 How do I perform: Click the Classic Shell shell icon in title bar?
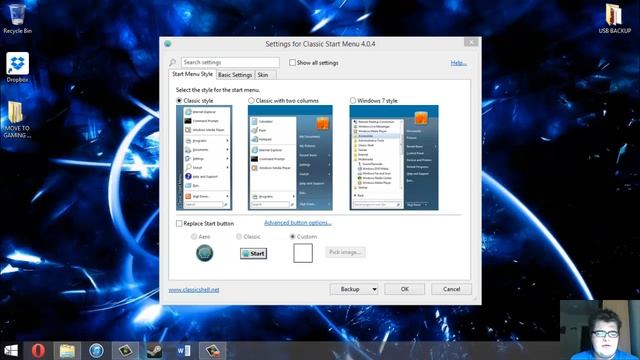(167, 44)
